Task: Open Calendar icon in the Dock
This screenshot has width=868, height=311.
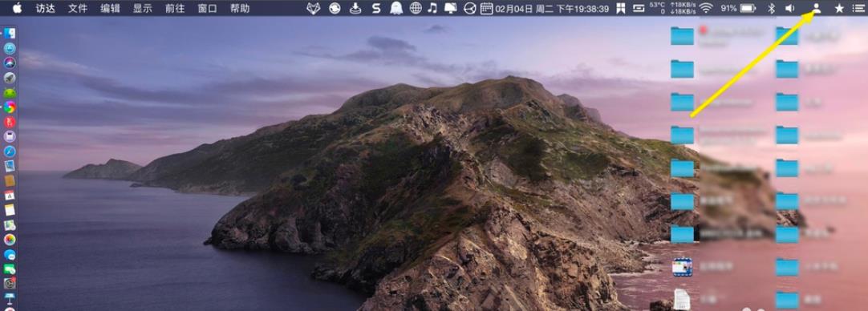Action: 10,196
